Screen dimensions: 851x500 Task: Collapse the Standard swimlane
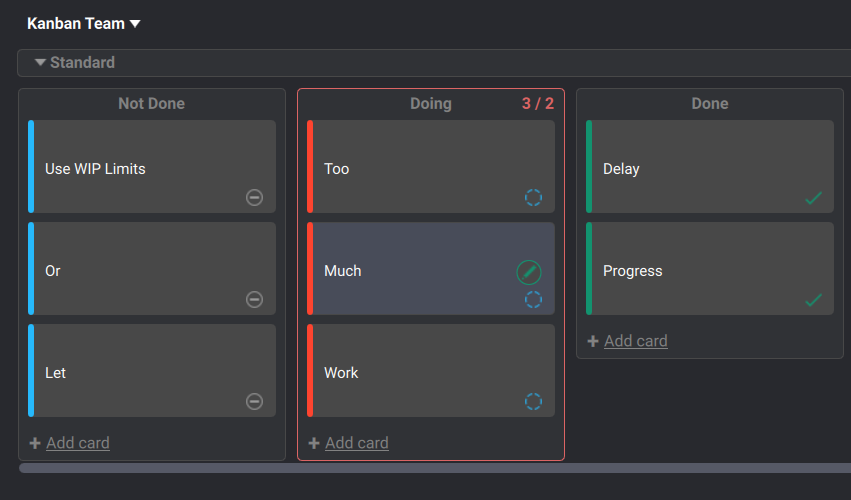click(x=41, y=62)
